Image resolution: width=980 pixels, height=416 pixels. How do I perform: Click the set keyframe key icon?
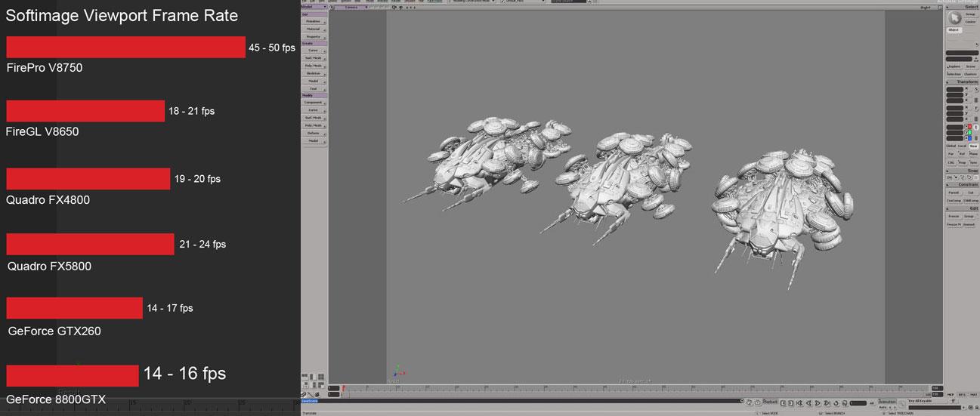click(901, 403)
